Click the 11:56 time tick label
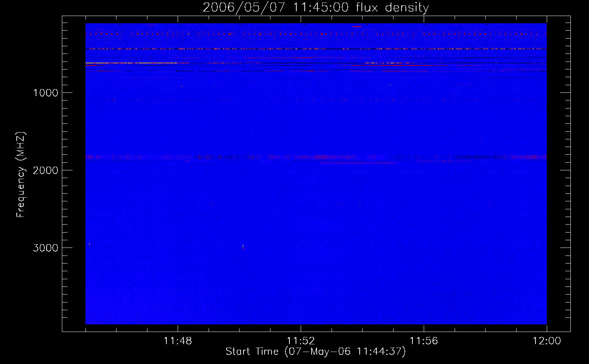Screen dimensions: 589x364 click(x=424, y=341)
